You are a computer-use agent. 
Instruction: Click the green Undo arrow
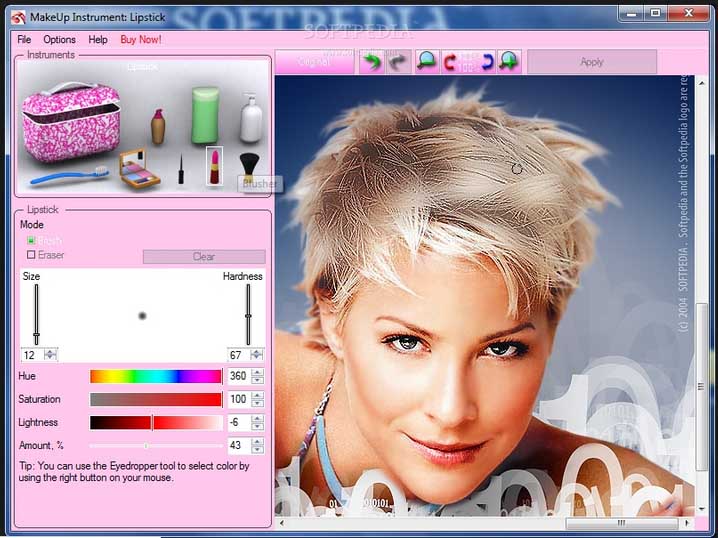tap(371, 62)
